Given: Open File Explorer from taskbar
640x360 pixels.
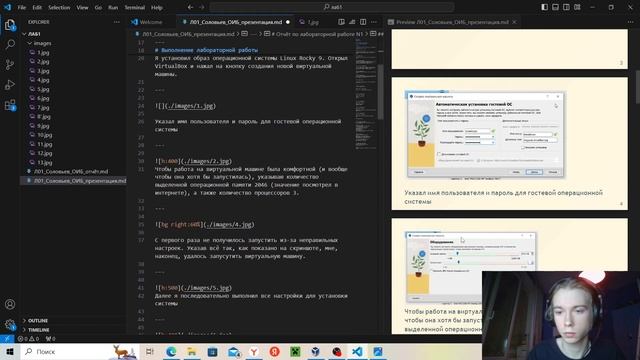Looking at the screenshot, I should pos(192,351).
